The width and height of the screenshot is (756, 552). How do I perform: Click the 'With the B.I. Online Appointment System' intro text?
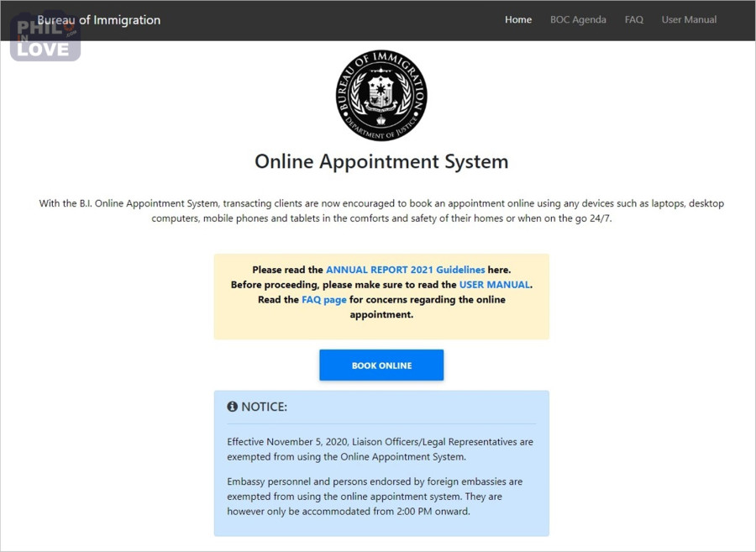[381, 211]
